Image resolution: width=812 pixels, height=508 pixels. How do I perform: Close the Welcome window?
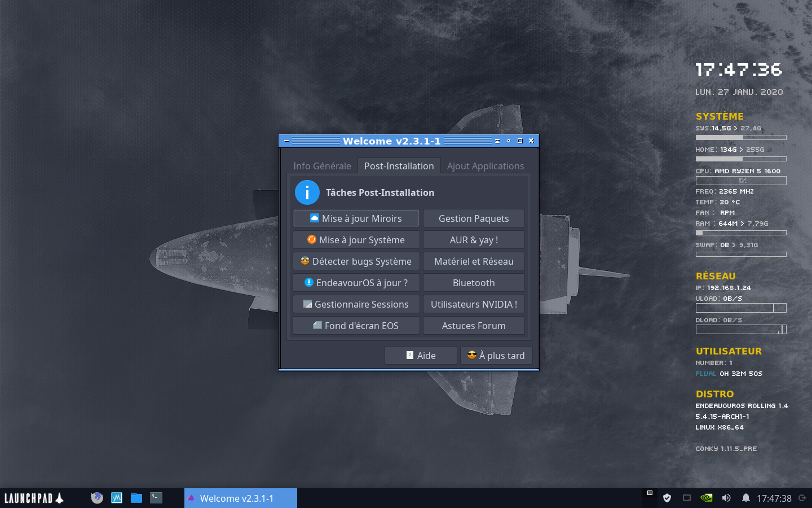[531, 141]
